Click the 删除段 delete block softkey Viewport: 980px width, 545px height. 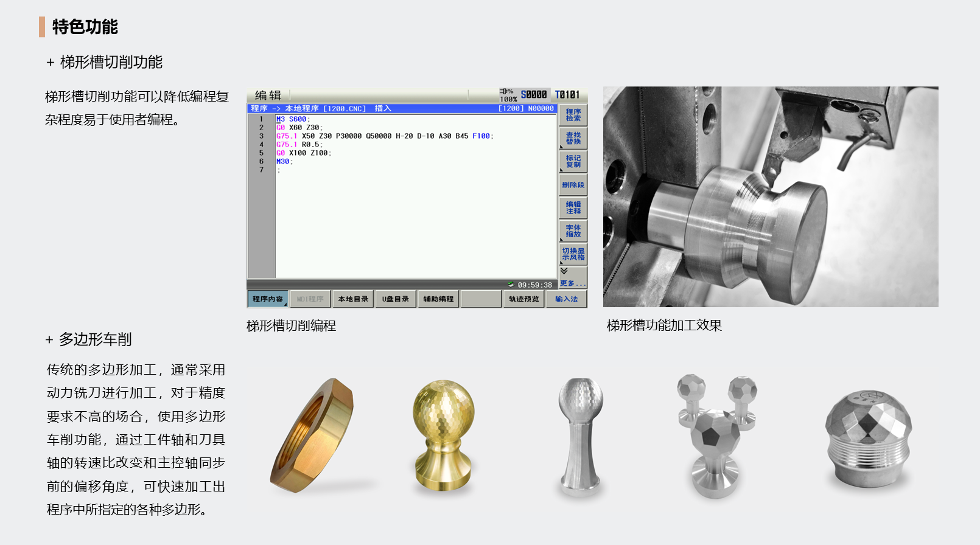coord(573,185)
